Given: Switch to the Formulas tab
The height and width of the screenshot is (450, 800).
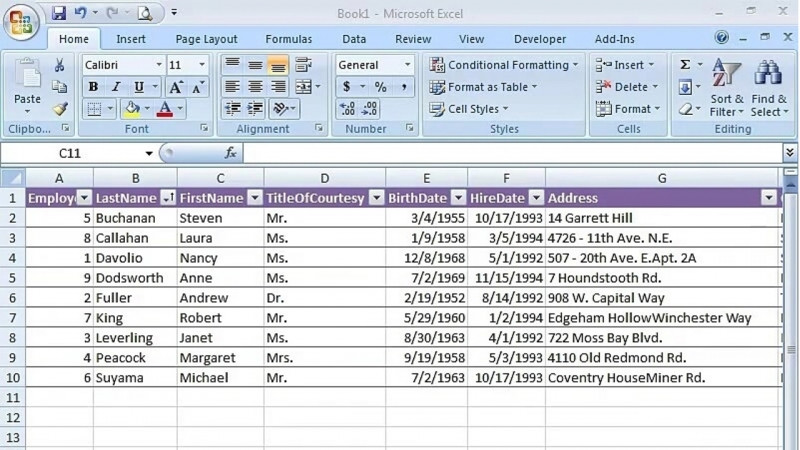Looking at the screenshot, I should pos(288,39).
